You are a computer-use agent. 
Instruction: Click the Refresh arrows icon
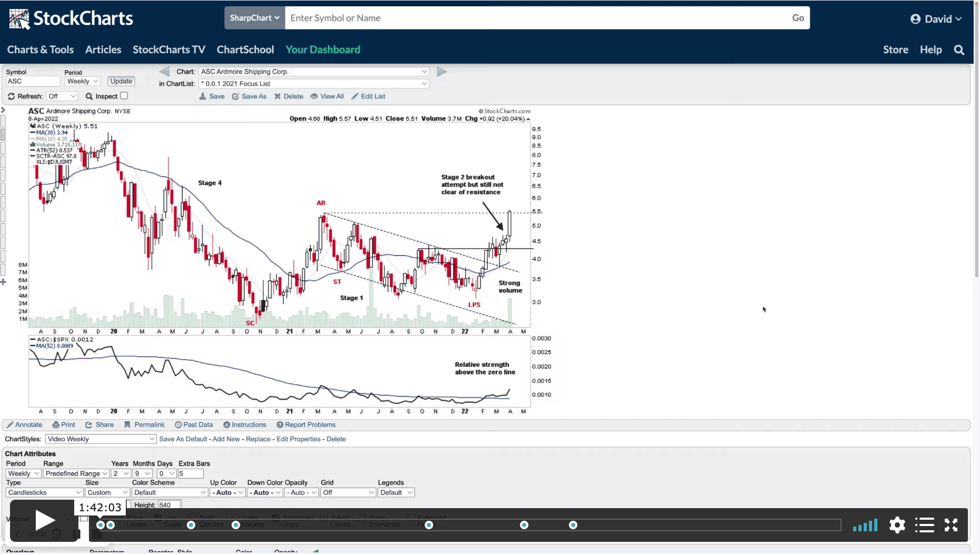(11, 96)
